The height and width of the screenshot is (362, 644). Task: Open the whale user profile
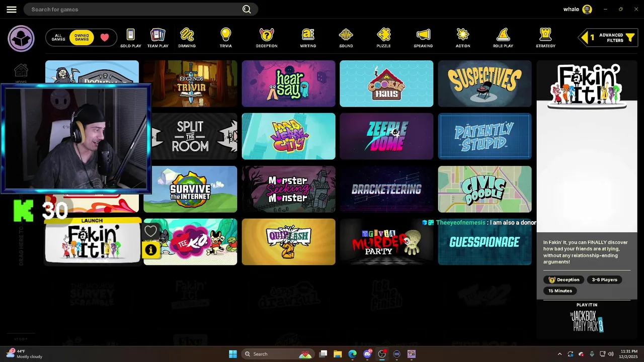(577, 9)
